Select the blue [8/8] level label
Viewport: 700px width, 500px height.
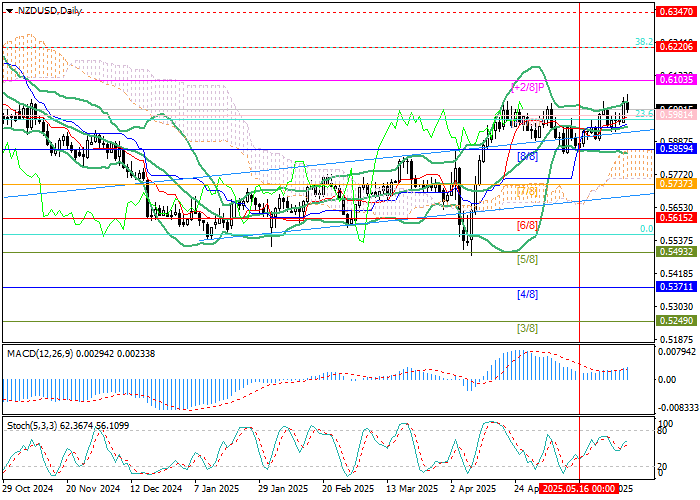point(527,157)
